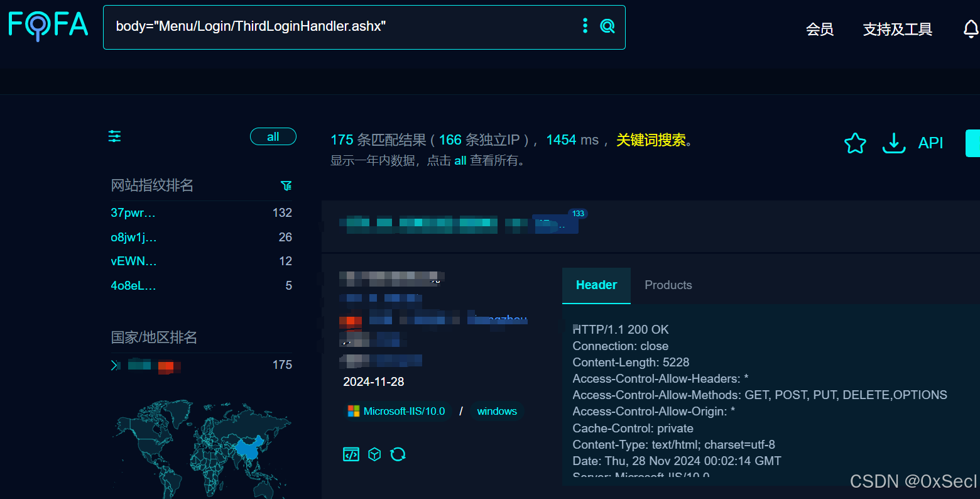Open the notification bell
This screenshot has width=980, height=499.
pos(971,28)
